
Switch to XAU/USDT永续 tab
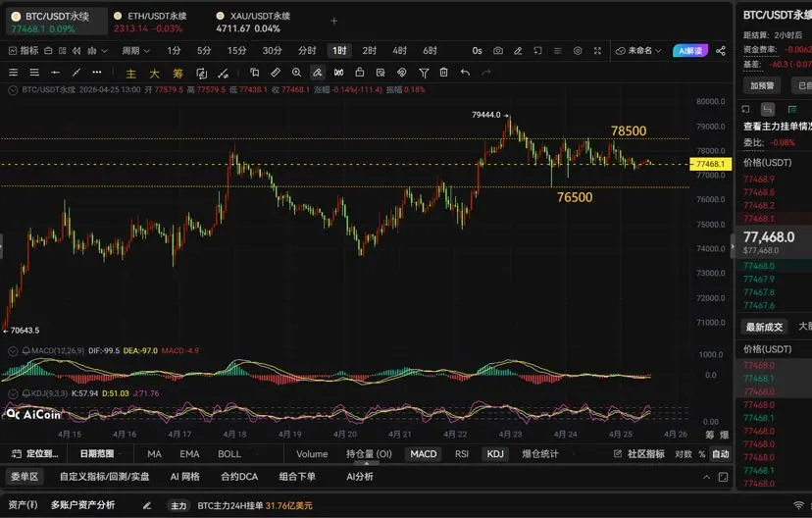click(x=253, y=22)
